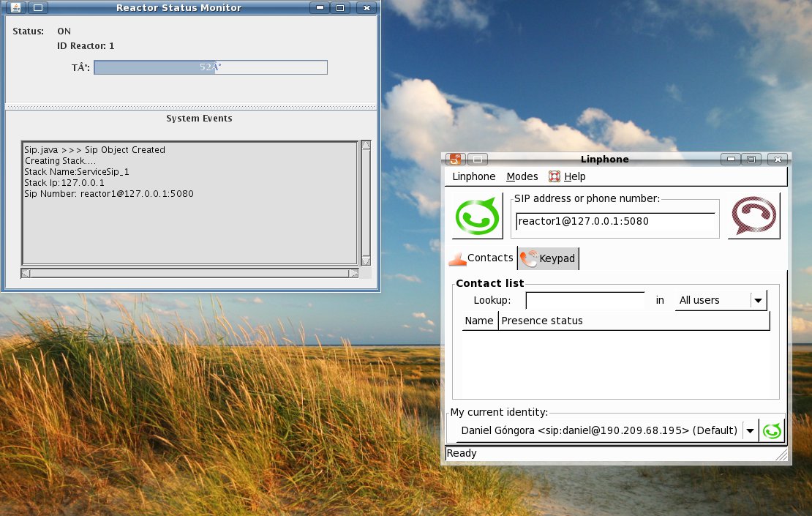812x516 pixels.
Task: Click the Help lifebuoy icon
Action: point(554,176)
